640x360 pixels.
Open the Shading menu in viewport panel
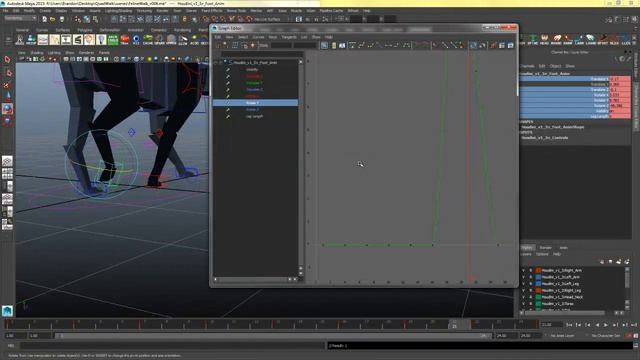[x=37, y=53]
